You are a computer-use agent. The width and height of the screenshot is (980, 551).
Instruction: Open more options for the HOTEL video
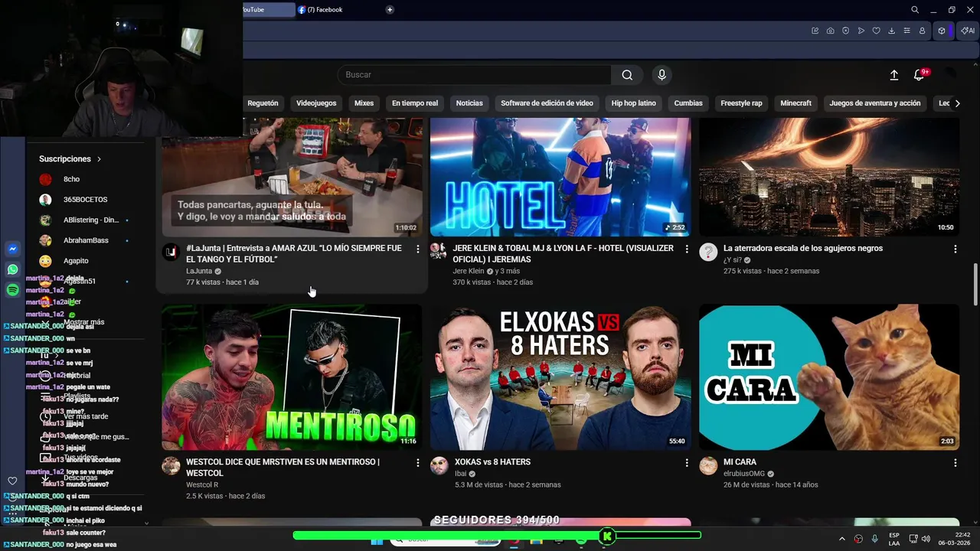[x=686, y=249]
